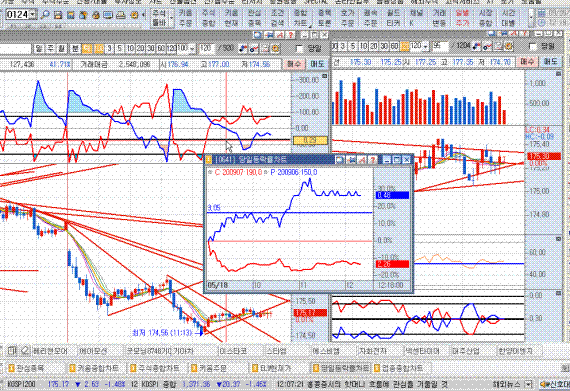
Task: Click the red 매수 button in the left chart
Action: (x=294, y=64)
